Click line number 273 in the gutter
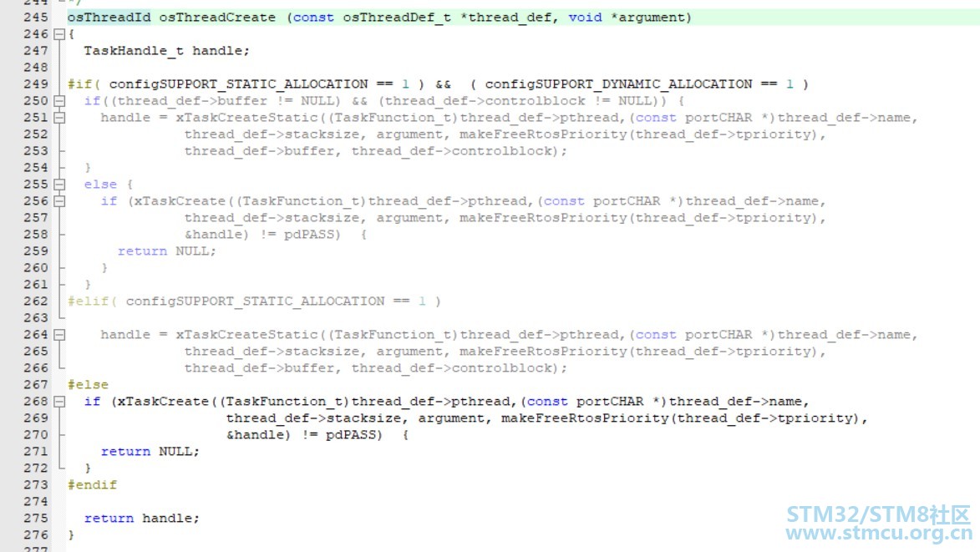 pyautogui.click(x=36, y=484)
